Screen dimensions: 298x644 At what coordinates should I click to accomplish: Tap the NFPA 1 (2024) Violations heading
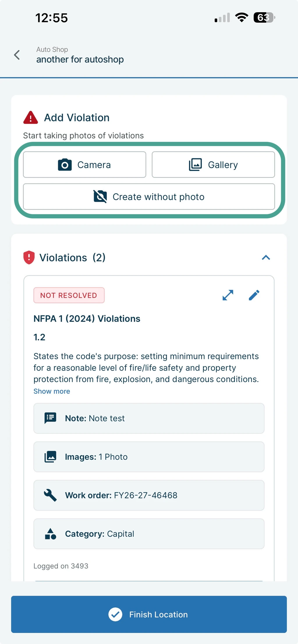[x=87, y=319]
